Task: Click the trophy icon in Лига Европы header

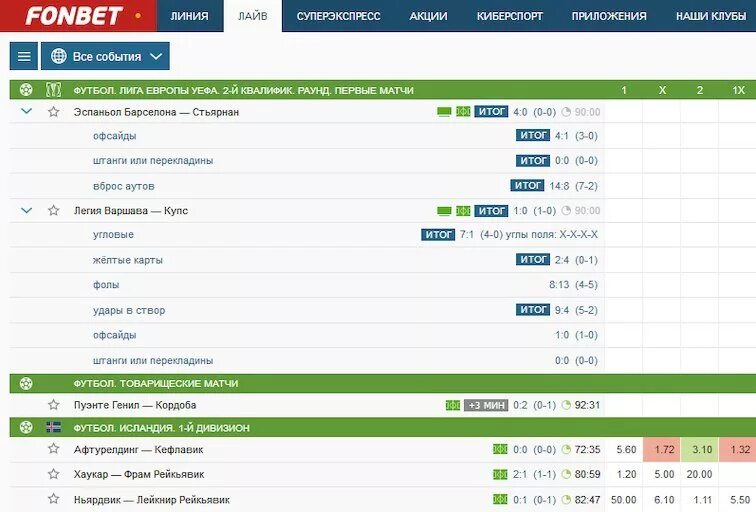Action: click(53, 90)
